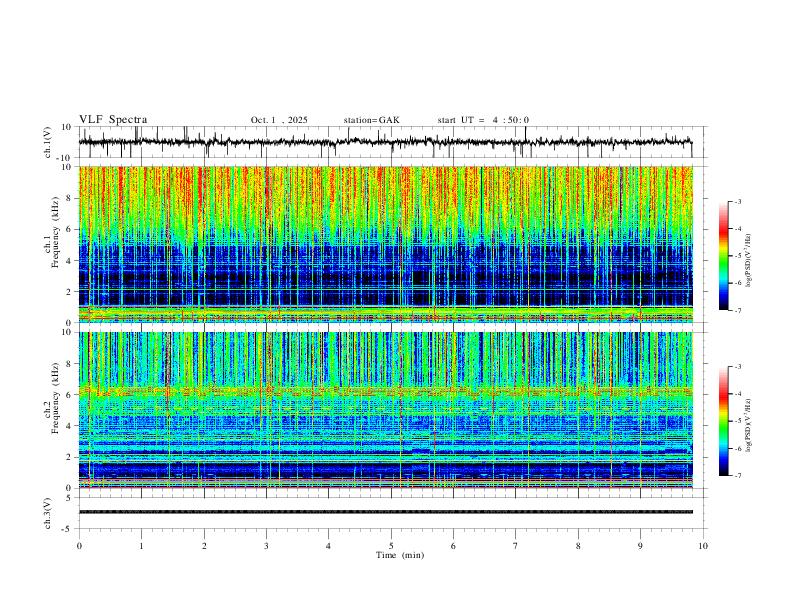The width and height of the screenshot is (792, 612).
Task: Click the "5" tick on ch.3(V) axis
Action: (70, 498)
